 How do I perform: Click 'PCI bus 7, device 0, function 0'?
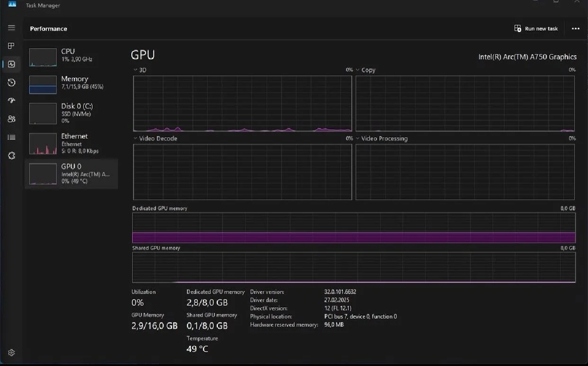360,316
